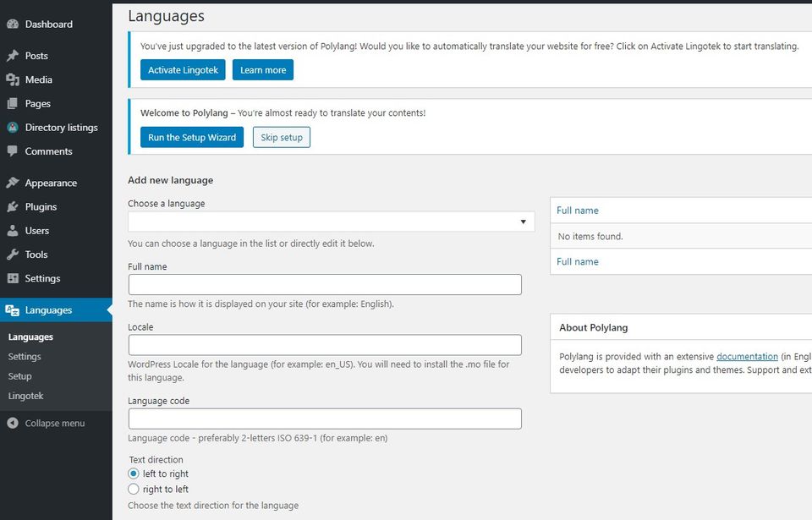Open the Plugins plug icon
Screen dimensions: 812x520
[x=13, y=206]
